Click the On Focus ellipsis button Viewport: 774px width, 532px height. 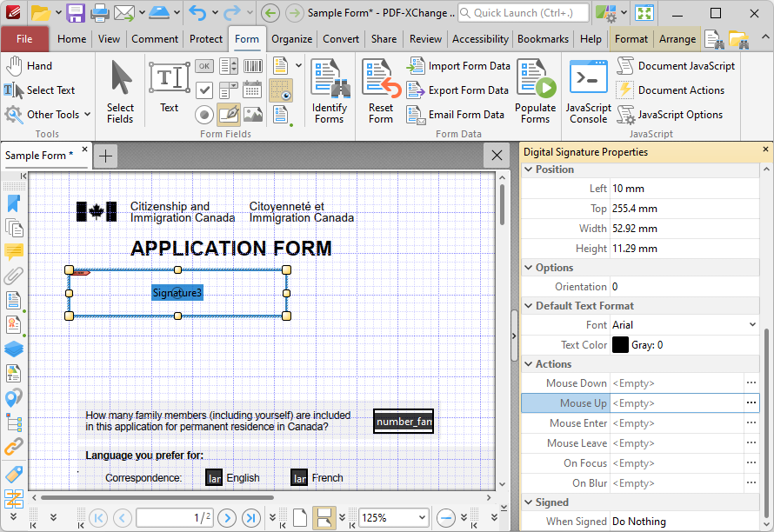(751, 463)
